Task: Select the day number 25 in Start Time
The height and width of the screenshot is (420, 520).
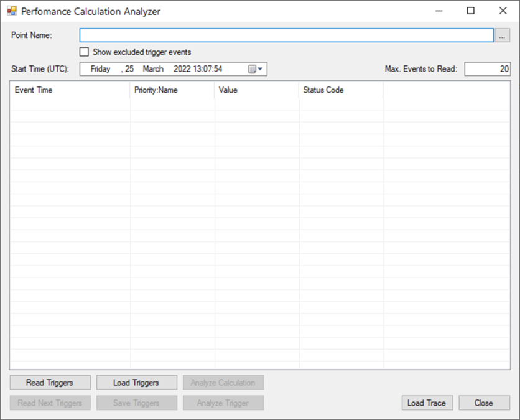Action: 129,69
